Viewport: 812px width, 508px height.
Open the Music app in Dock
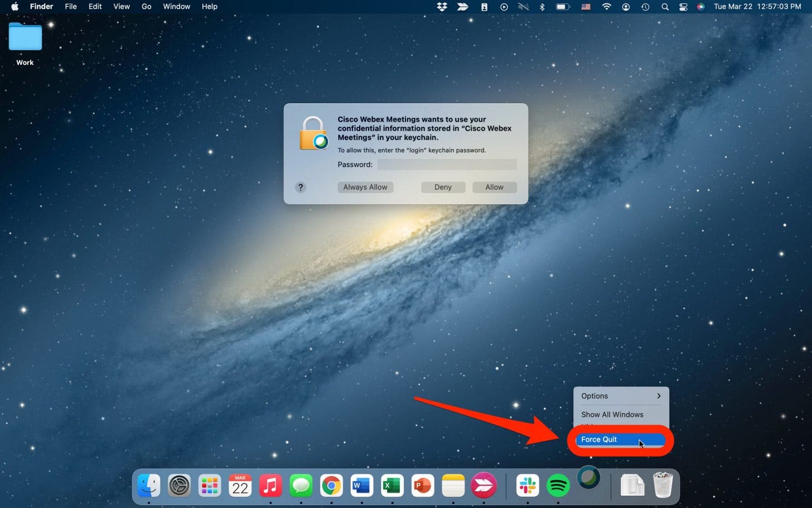[x=270, y=486]
